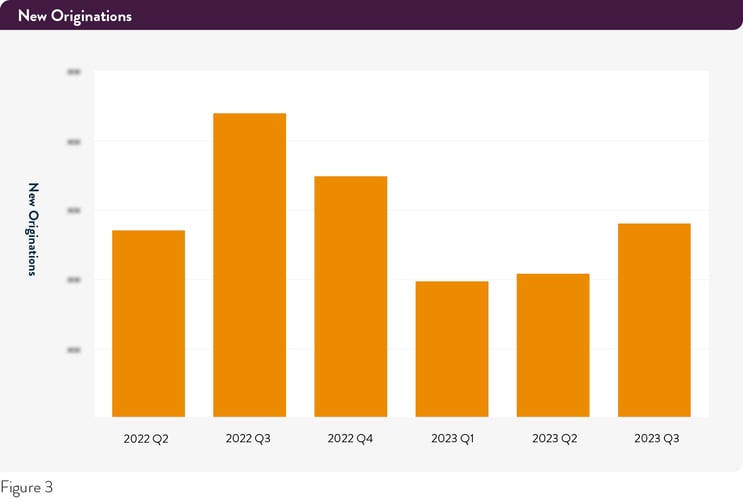Click the '2022 Q3' axis label

pos(248,438)
